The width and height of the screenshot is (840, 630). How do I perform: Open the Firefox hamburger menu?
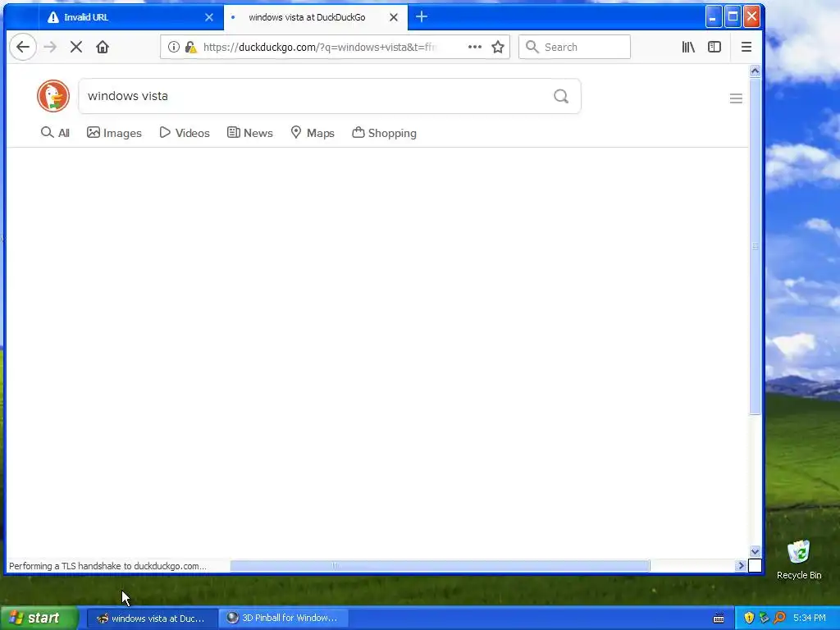point(746,47)
